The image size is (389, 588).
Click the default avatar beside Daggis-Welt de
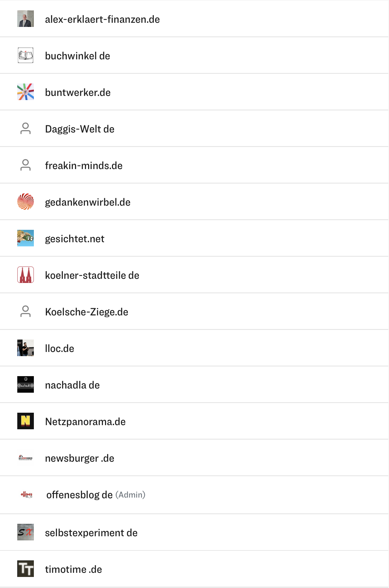click(26, 128)
